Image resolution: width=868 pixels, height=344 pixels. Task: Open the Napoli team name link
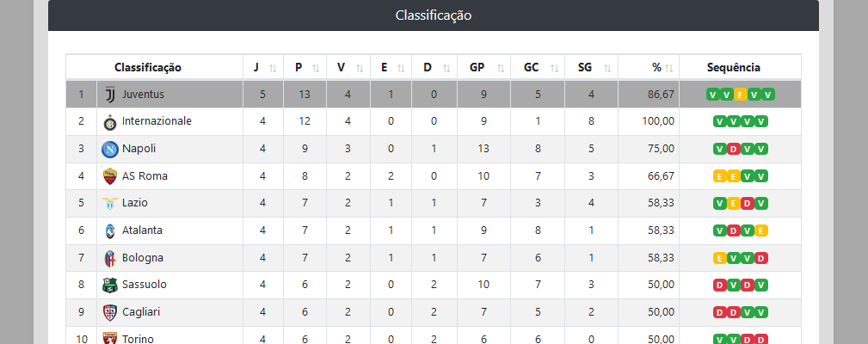coord(139,149)
